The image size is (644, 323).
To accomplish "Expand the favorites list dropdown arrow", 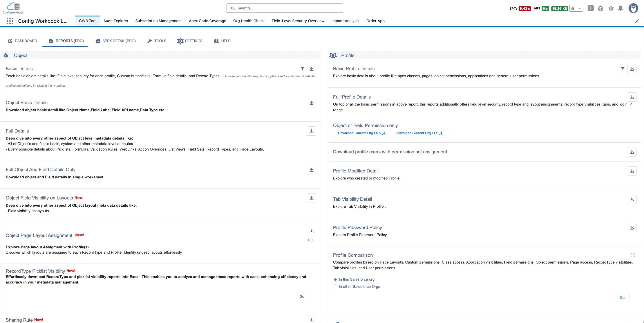I will click(x=580, y=8).
